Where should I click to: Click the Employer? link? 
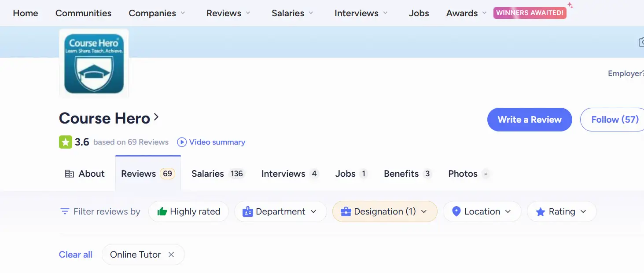(626, 73)
